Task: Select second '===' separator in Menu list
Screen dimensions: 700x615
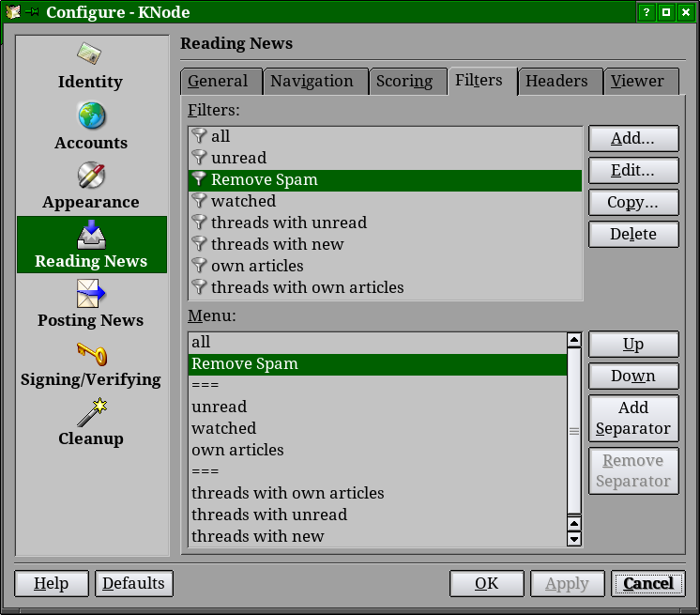Action: pos(377,471)
